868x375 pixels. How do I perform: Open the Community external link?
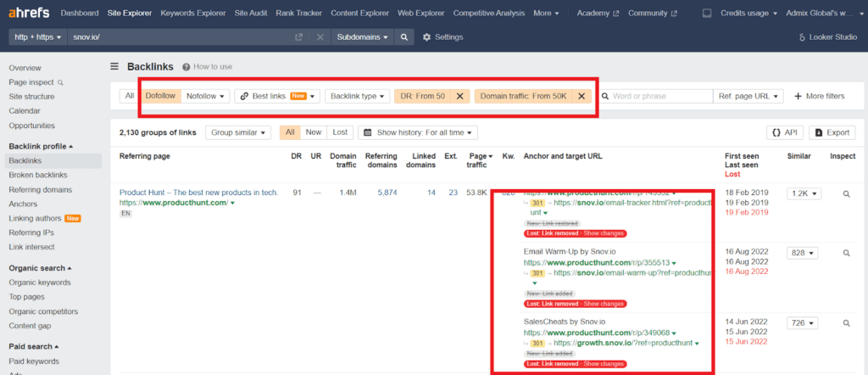[652, 13]
